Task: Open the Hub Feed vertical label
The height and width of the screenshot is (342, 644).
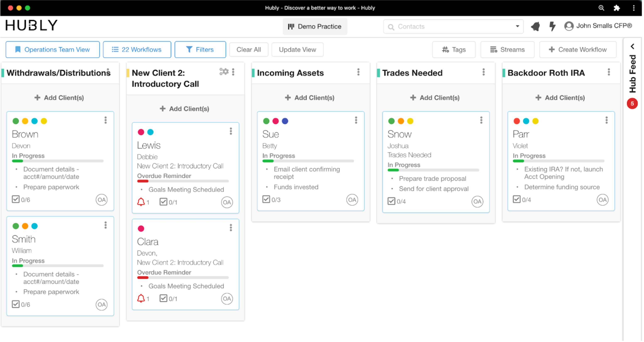Action: pyautogui.click(x=633, y=74)
